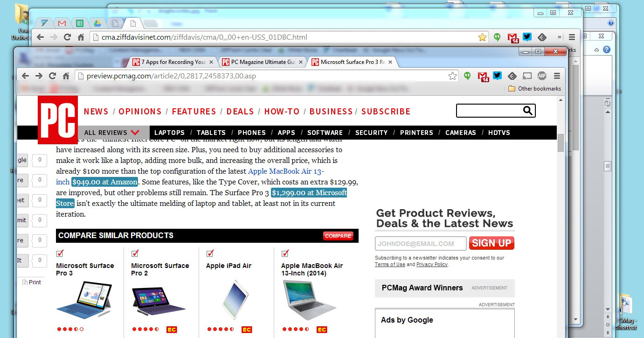Open Feedly extension in ziffdavisinet window
The width and height of the screenshot is (644, 338).
(542, 37)
